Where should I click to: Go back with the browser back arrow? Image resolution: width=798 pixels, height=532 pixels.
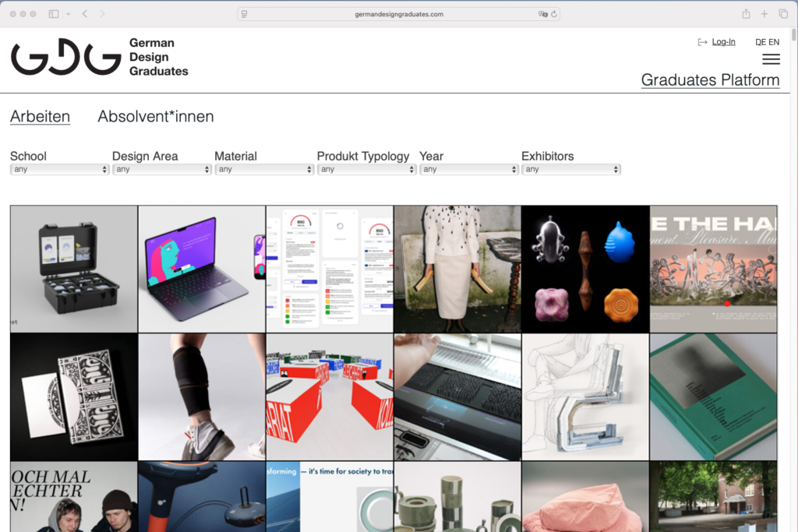pos(85,14)
